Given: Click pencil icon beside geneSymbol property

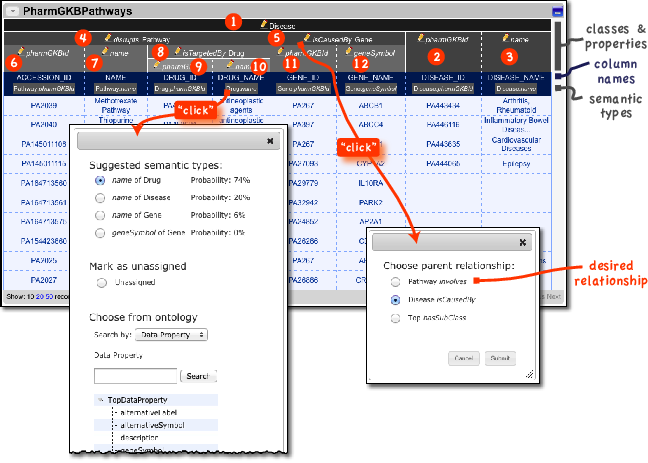Looking at the screenshot, I should pyautogui.click(x=349, y=51).
